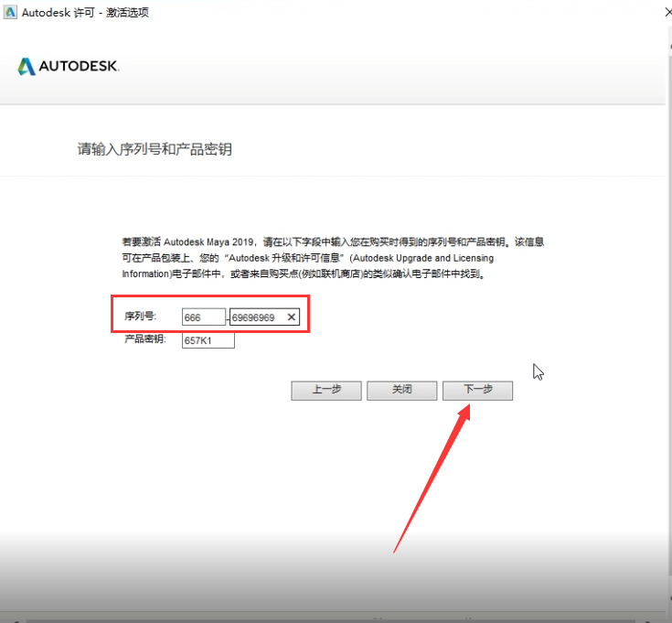
Task: Click the 产品密钥 label
Action: [x=144, y=339]
